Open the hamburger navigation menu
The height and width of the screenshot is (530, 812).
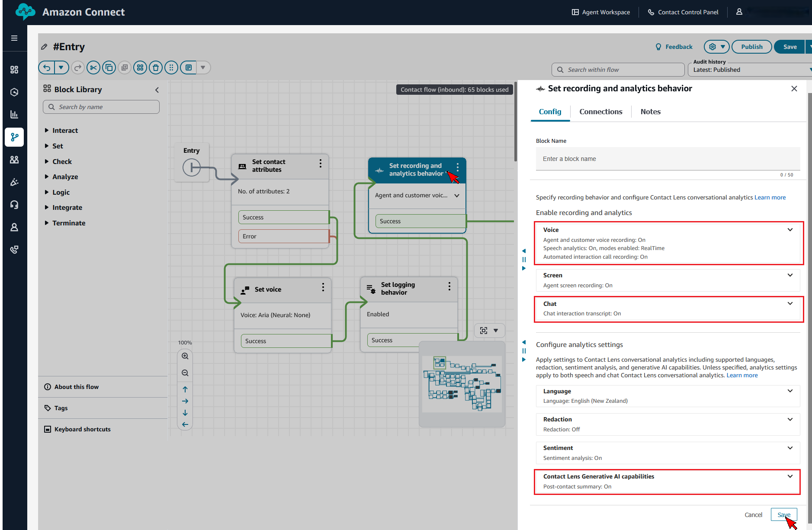point(14,38)
